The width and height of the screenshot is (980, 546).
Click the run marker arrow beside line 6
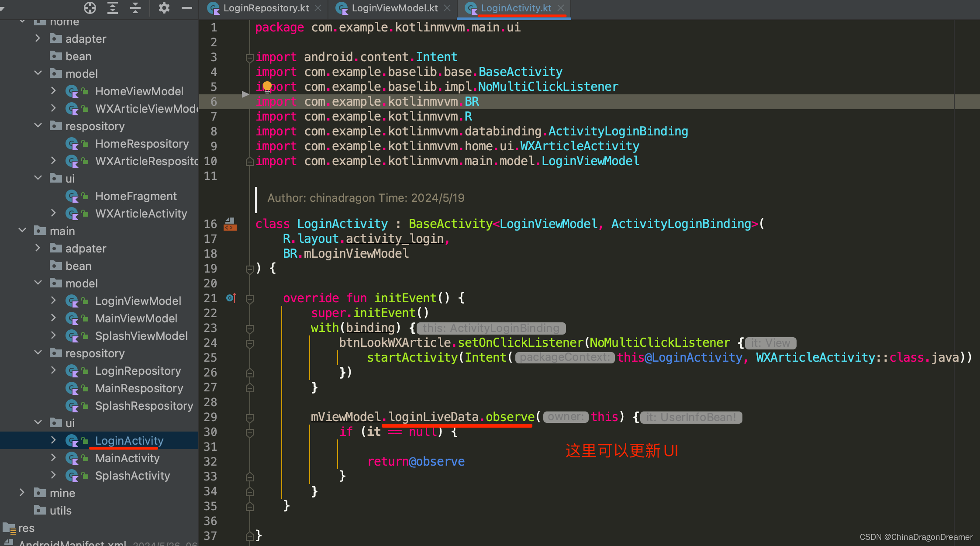[246, 94]
